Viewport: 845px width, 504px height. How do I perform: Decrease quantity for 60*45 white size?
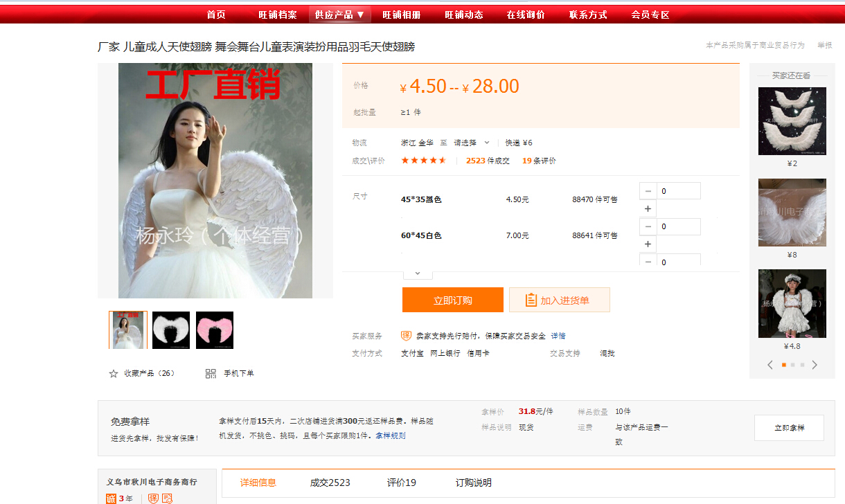648,227
